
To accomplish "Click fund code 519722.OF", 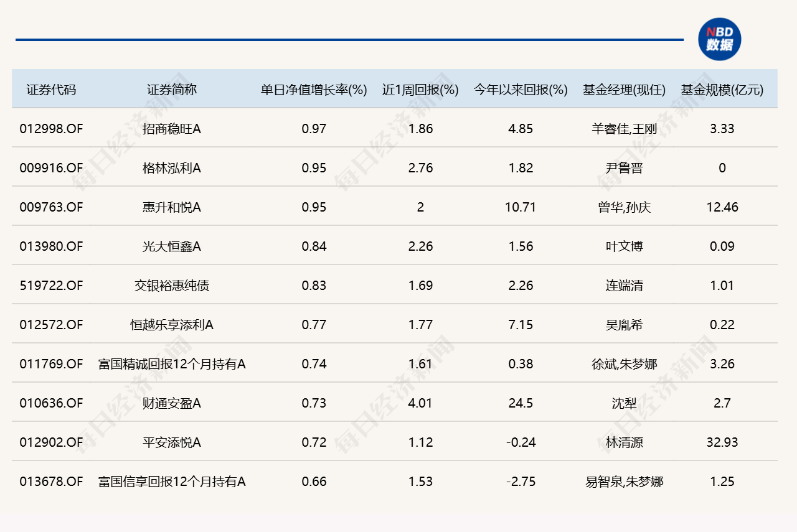I will (51, 286).
